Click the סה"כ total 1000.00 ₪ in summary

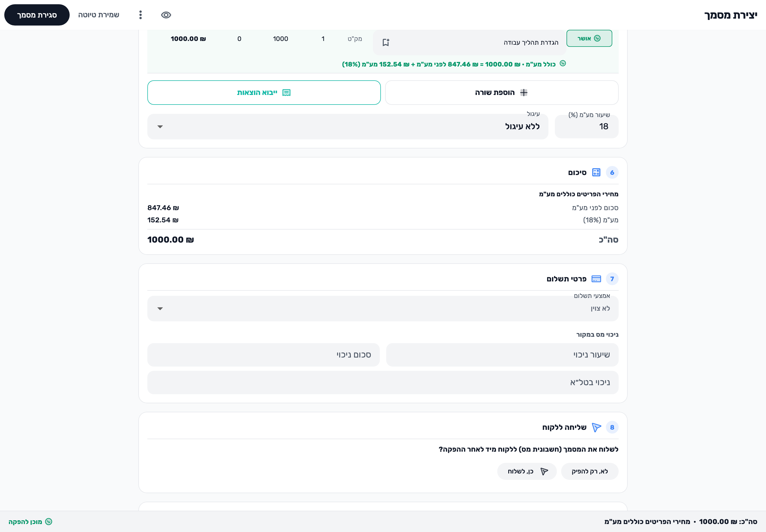[x=170, y=240]
